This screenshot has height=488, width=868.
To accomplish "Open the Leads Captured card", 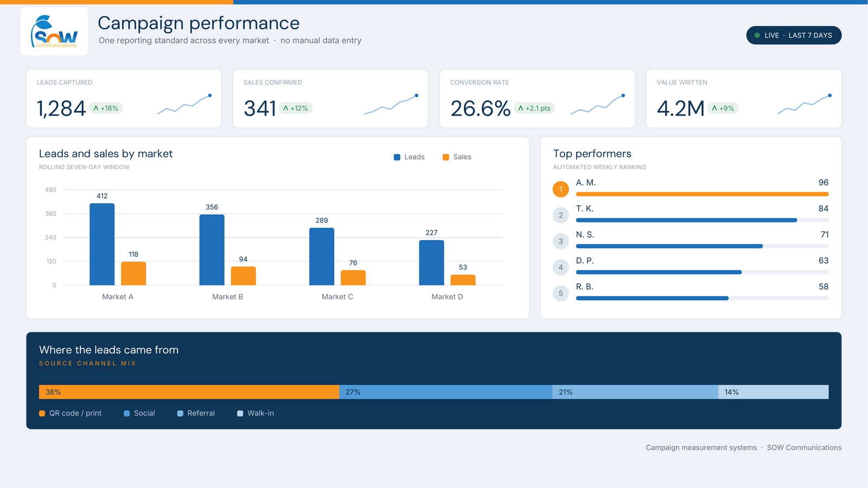I will coord(124,99).
